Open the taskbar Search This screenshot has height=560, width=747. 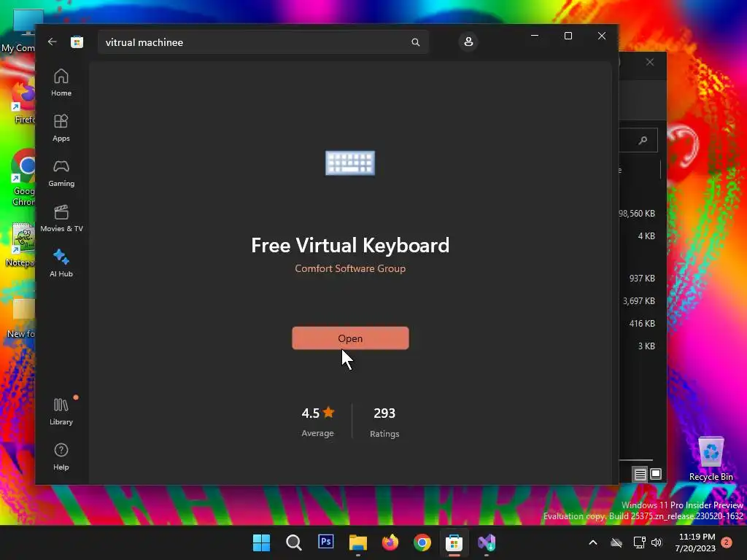[293, 542]
